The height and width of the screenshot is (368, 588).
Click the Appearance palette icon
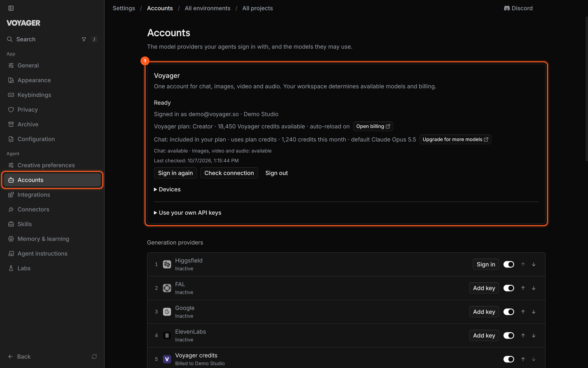[x=11, y=80]
